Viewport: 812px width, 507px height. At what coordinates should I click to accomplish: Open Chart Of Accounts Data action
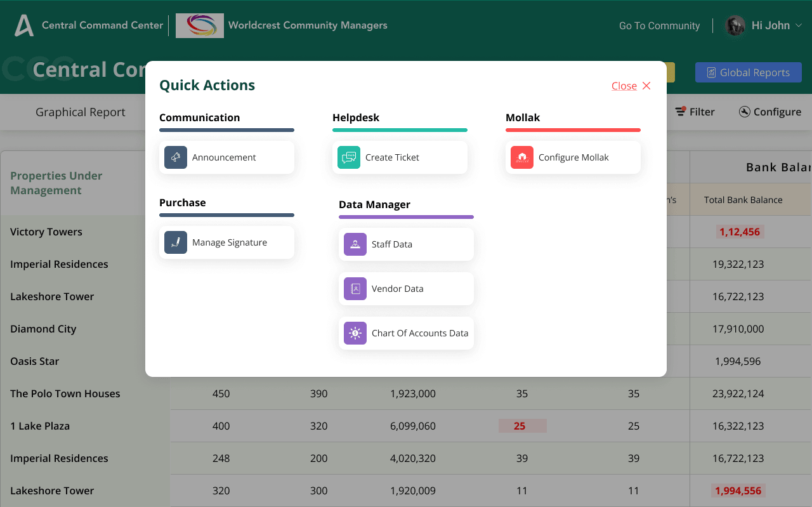[406, 333]
